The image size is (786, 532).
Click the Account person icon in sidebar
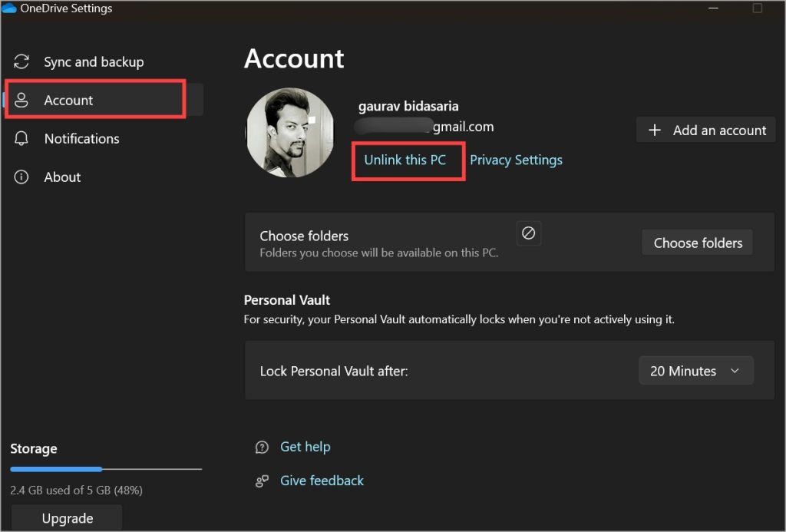[22, 101]
